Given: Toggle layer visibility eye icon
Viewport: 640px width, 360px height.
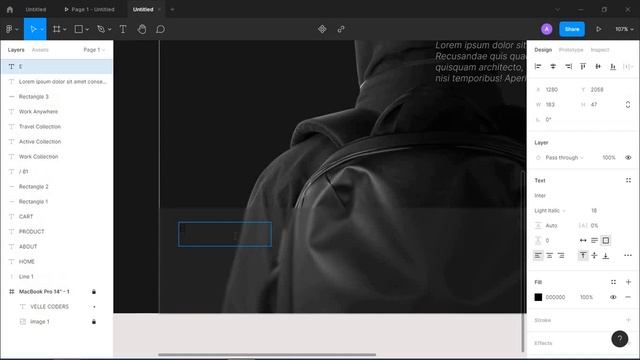Looking at the screenshot, I should (x=628, y=158).
